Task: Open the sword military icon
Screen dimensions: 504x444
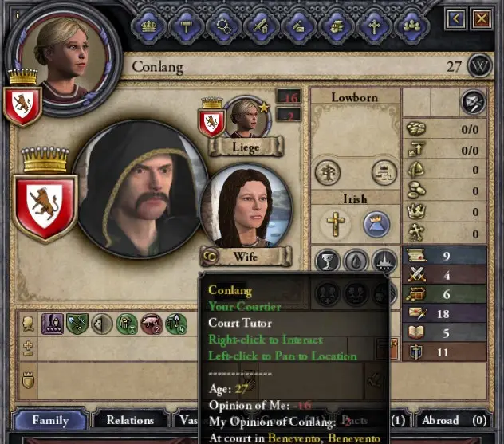Action: pyautogui.click(x=261, y=26)
